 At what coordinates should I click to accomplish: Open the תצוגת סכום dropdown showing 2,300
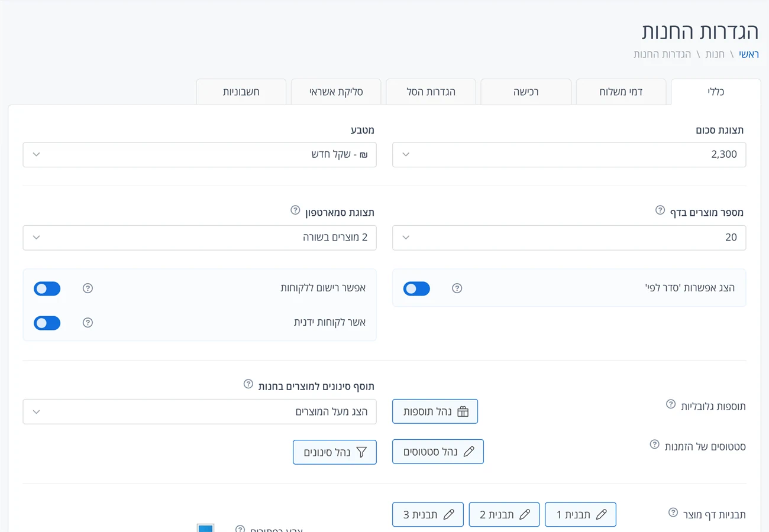[569, 155]
